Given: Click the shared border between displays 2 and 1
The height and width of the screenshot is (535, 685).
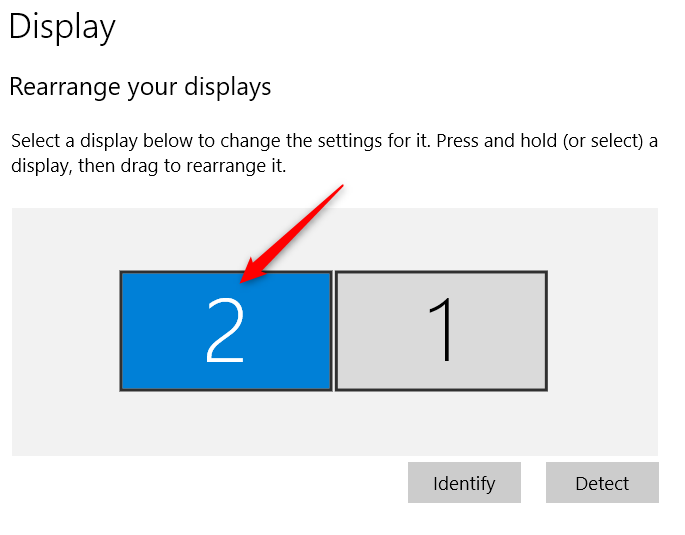Looking at the screenshot, I should (x=333, y=330).
